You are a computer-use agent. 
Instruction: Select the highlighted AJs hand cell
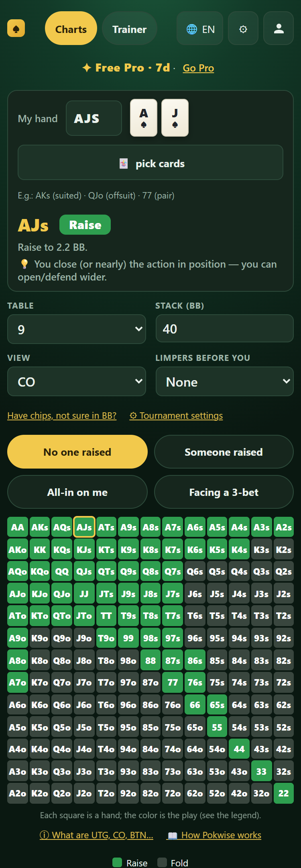pyautogui.click(x=84, y=527)
